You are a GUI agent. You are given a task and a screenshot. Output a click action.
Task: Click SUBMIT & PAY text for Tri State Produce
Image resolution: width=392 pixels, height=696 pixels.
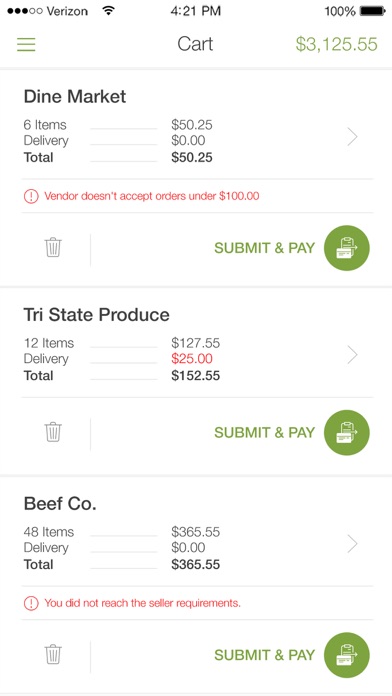coord(265,433)
